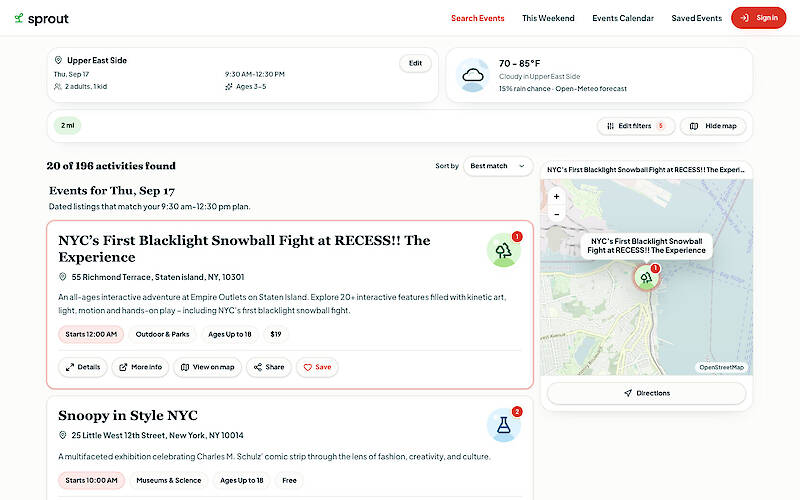Open the OpenStreetMap attribution link

(x=721, y=367)
